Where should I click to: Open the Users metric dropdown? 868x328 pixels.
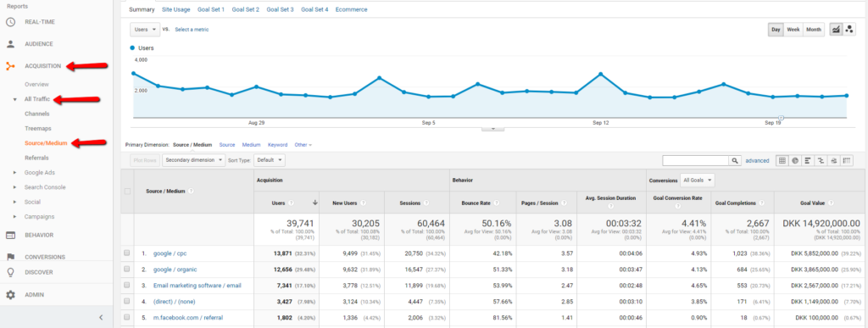[145, 30]
